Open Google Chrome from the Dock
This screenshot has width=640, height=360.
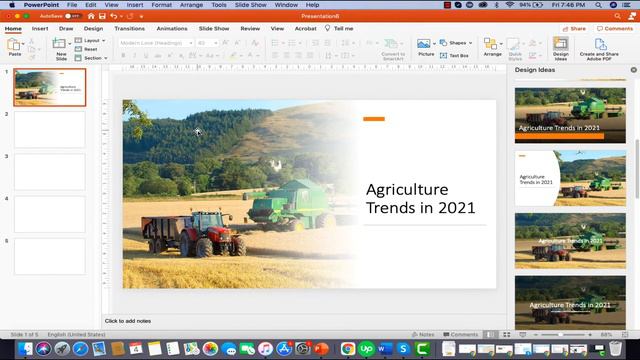coord(348,349)
